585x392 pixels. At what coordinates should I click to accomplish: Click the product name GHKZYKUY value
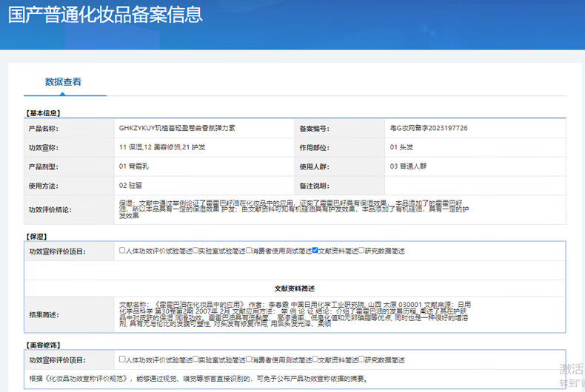tap(177, 128)
